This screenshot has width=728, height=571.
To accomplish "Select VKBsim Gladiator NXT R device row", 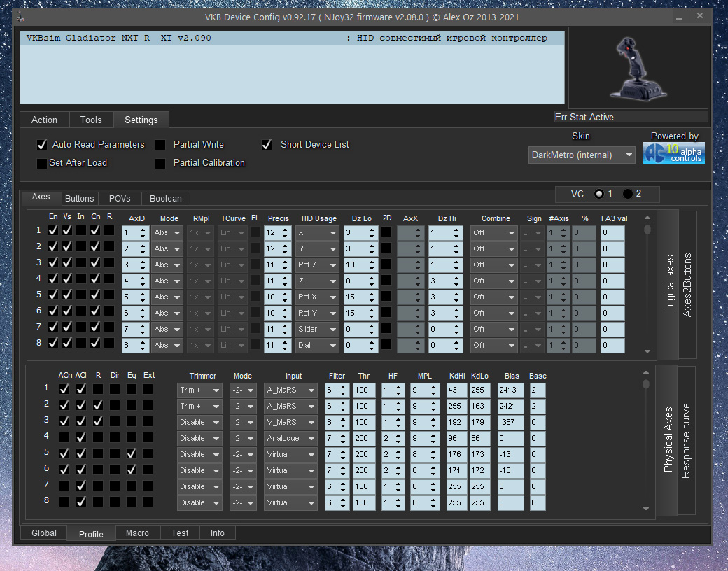I will [x=292, y=38].
